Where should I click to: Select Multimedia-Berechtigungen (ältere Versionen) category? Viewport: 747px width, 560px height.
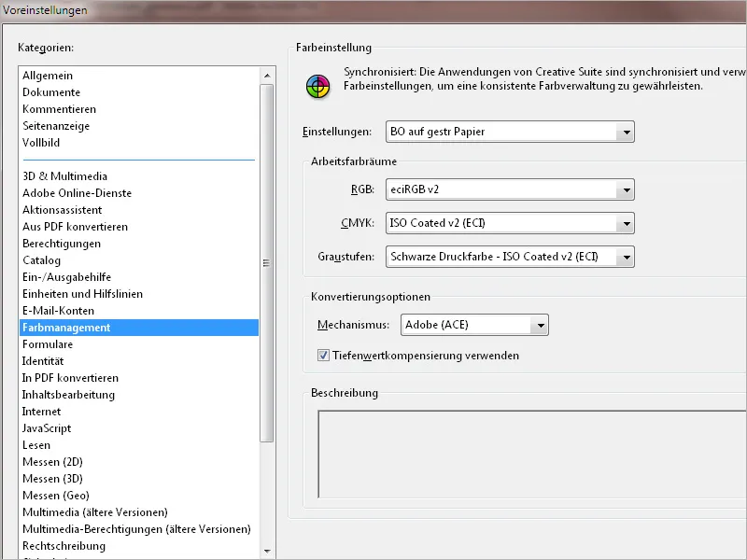pyautogui.click(x=139, y=529)
